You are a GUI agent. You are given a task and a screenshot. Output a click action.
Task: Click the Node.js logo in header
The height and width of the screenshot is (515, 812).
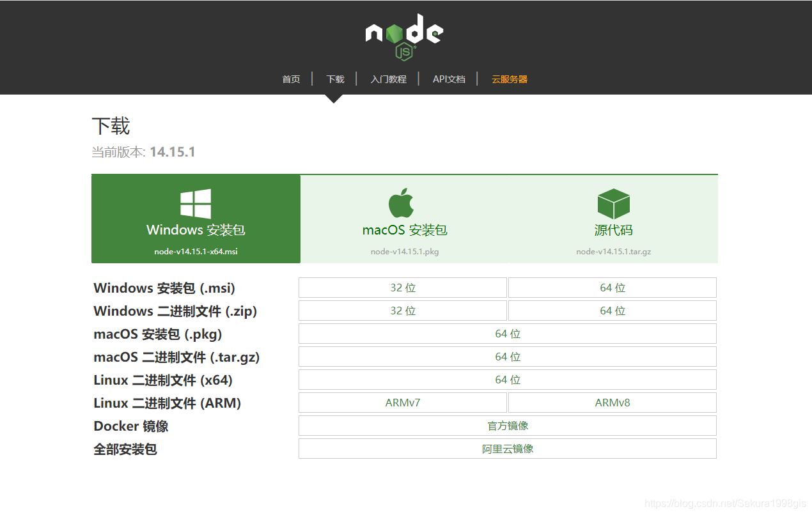point(404,37)
